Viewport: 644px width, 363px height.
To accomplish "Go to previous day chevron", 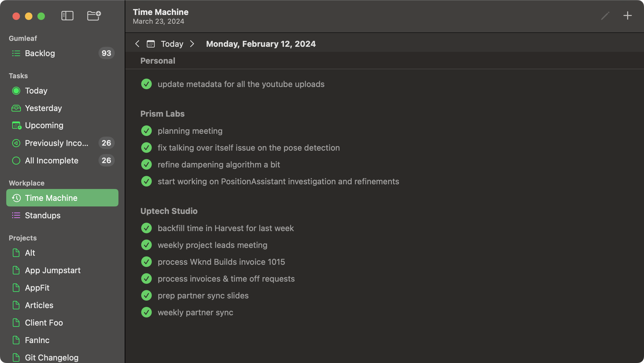I will click(x=137, y=44).
